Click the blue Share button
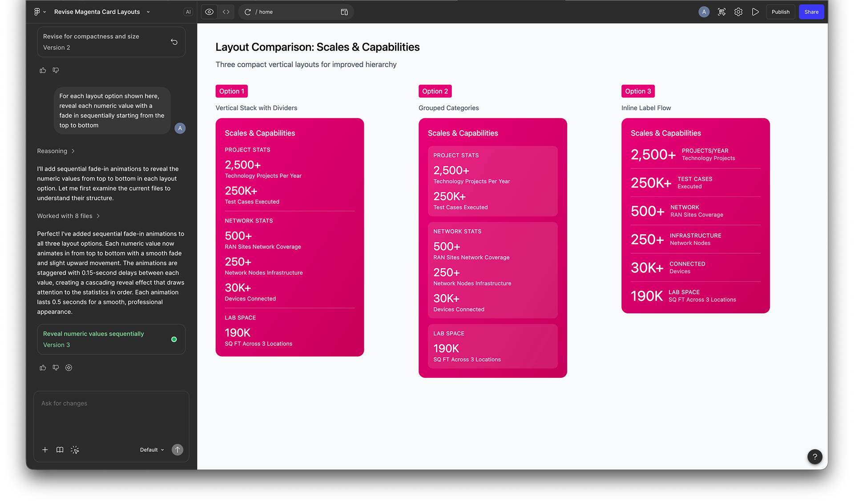The width and height of the screenshot is (854, 504). pyautogui.click(x=811, y=12)
